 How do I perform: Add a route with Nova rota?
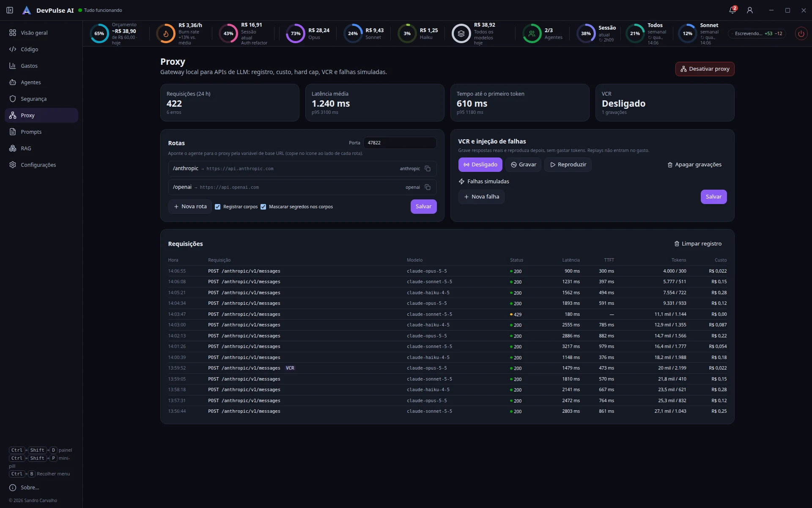[190, 207]
